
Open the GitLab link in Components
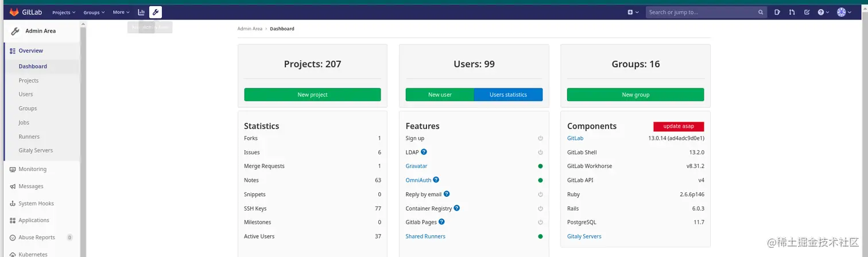[575, 138]
